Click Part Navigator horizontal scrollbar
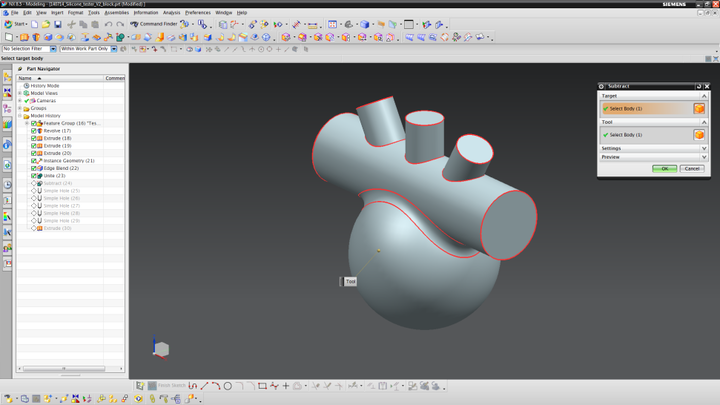The width and height of the screenshot is (720, 405). 64,368
